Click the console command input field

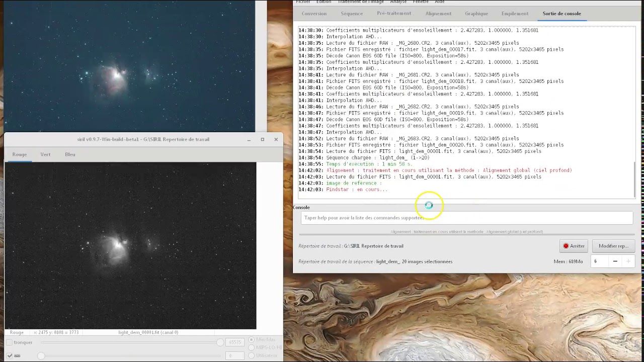pyautogui.click(x=466, y=218)
